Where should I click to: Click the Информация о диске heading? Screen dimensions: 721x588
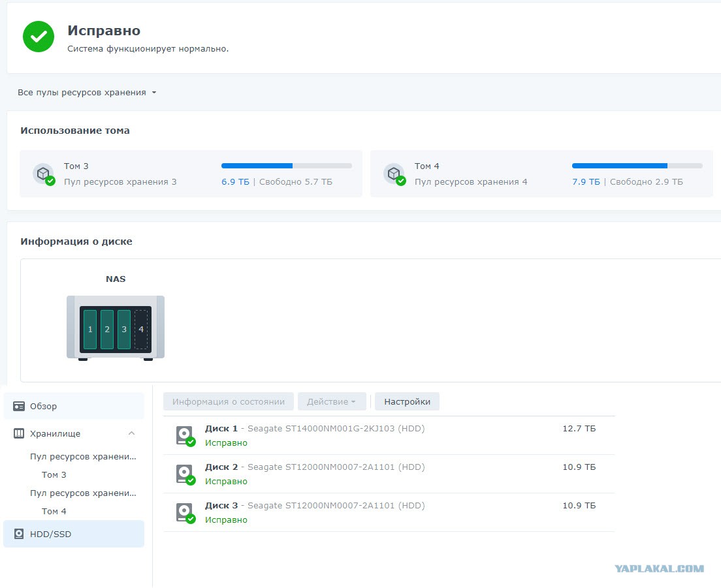click(76, 241)
